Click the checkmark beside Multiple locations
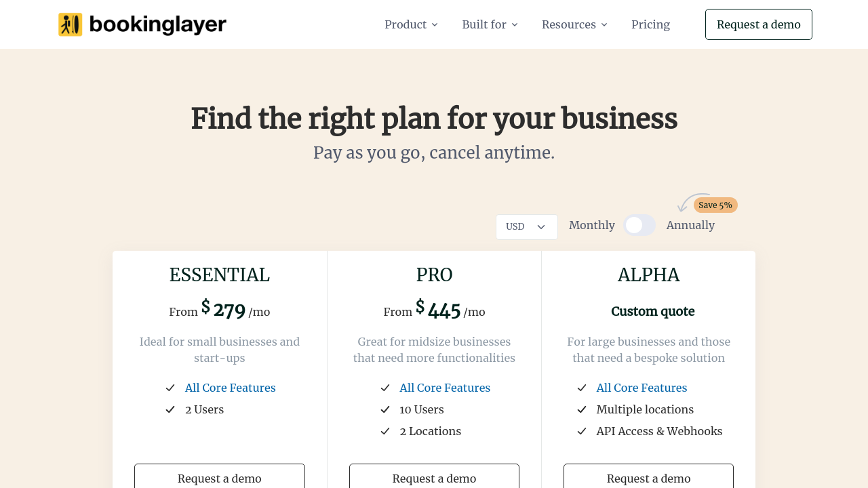The image size is (868, 488). tap(582, 409)
